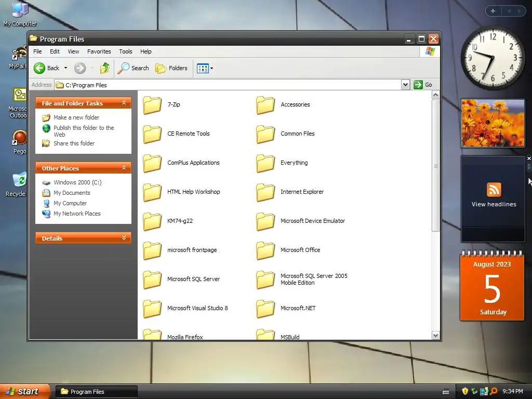Image resolution: width=532 pixels, height=399 pixels.
Task: Open the Edit menu
Action: [x=55, y=51]
